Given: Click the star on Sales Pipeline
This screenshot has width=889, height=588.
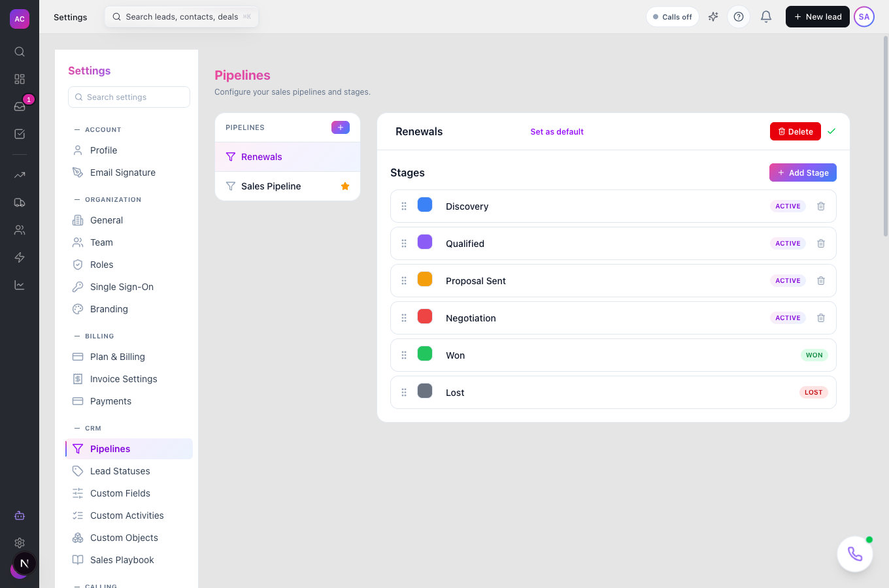Looking at the screenshot, I should pyautogui.click(x=345, y=186).
